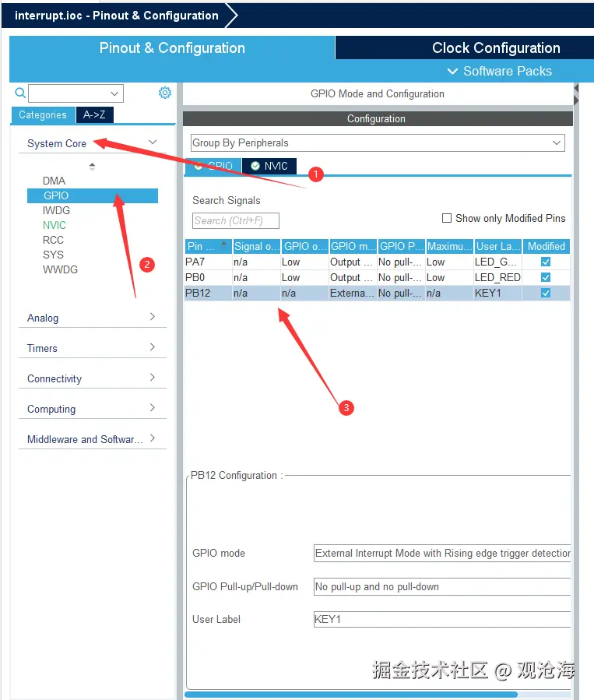Select the PA7 pin cell
The height and width of the screenshot is (700, 594).
[209, 262]
